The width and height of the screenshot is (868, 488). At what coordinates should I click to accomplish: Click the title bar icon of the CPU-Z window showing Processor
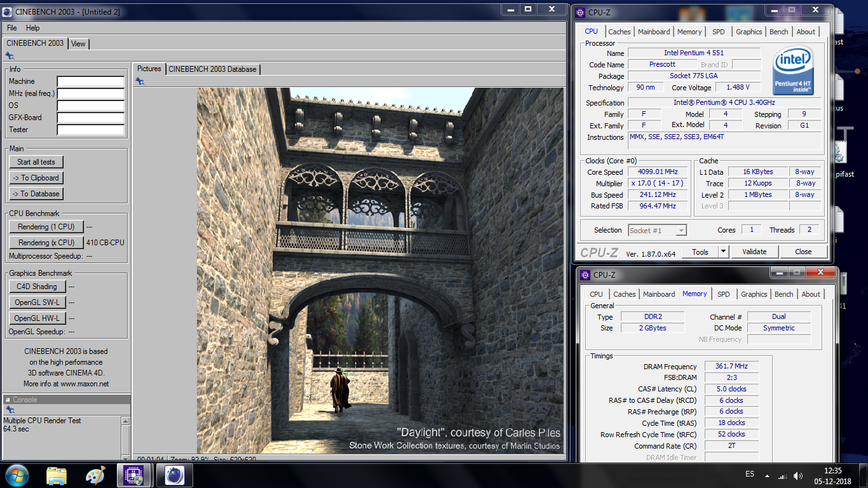pos(581,12)
